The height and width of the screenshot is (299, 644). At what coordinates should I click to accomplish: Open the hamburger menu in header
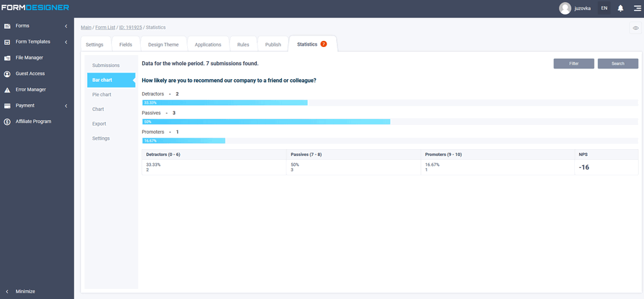637,8
